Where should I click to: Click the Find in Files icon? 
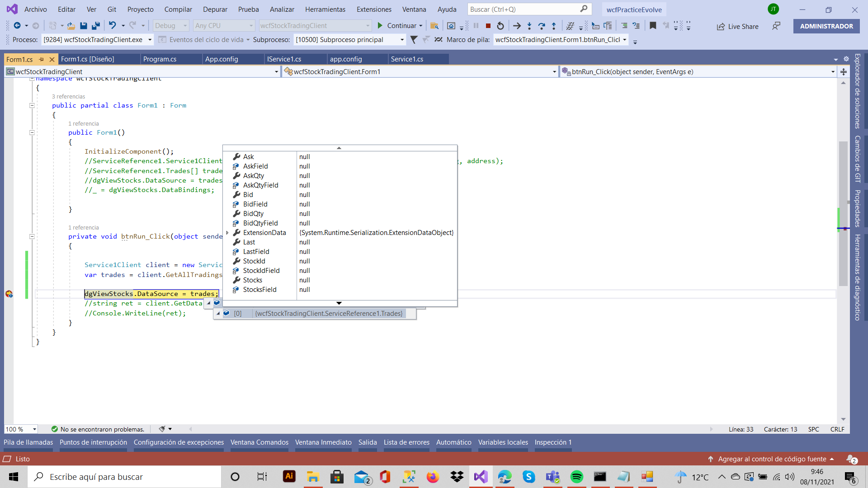[x=434, y=26]
